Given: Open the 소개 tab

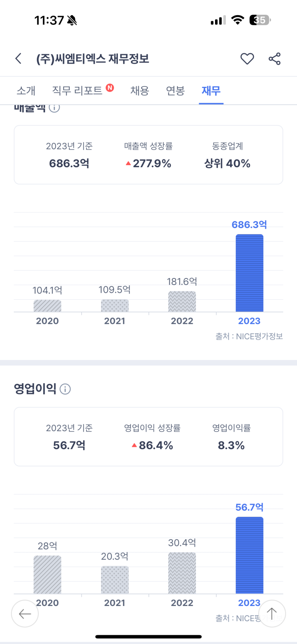Looking at the screenshot, I should pyautogui.click(x=26, y=91).
